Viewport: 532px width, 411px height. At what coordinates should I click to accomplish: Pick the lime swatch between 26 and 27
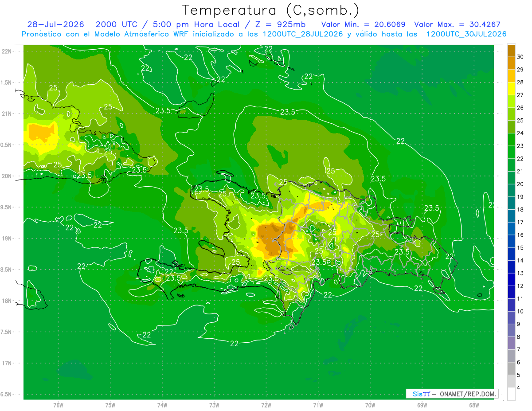(x=511, y=102)
